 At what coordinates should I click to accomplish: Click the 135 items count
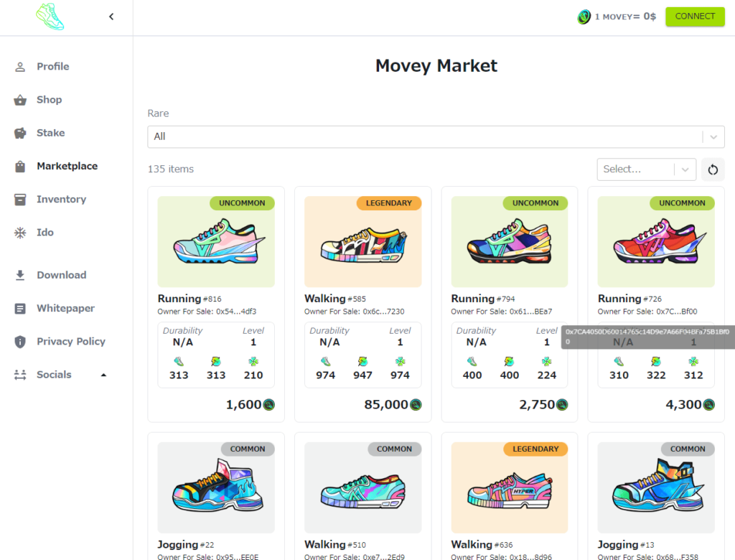(x=171, y=169)
